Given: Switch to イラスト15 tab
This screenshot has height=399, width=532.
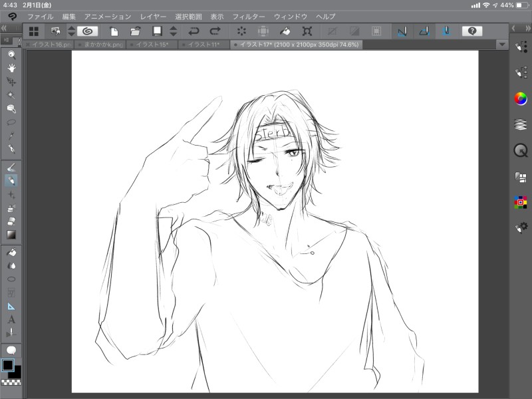Looking at the screenshot, I should tap(152, 45).
